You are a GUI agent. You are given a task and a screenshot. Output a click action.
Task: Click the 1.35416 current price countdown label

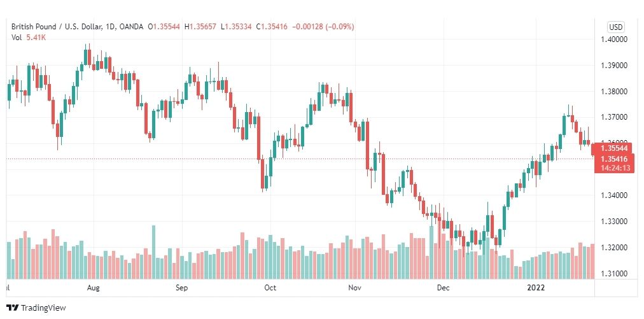(615, 163)
